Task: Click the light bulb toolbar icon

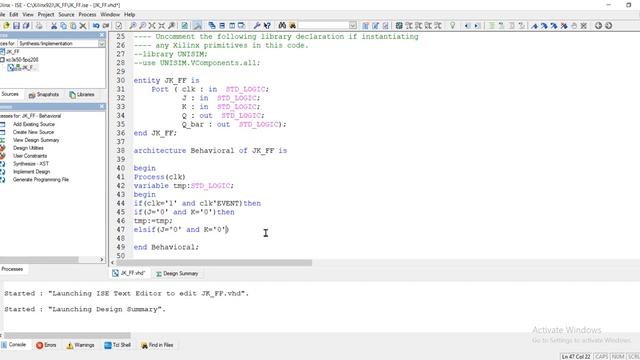Action: click(452, 26)
